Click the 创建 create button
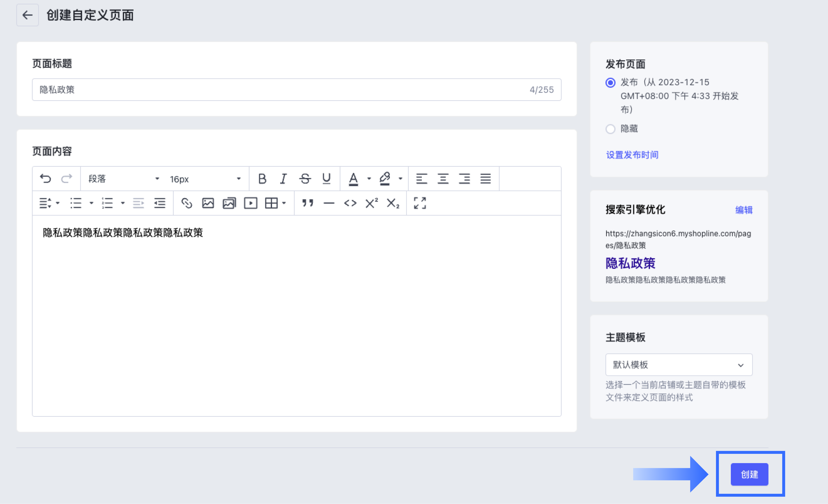 (749, 474)
